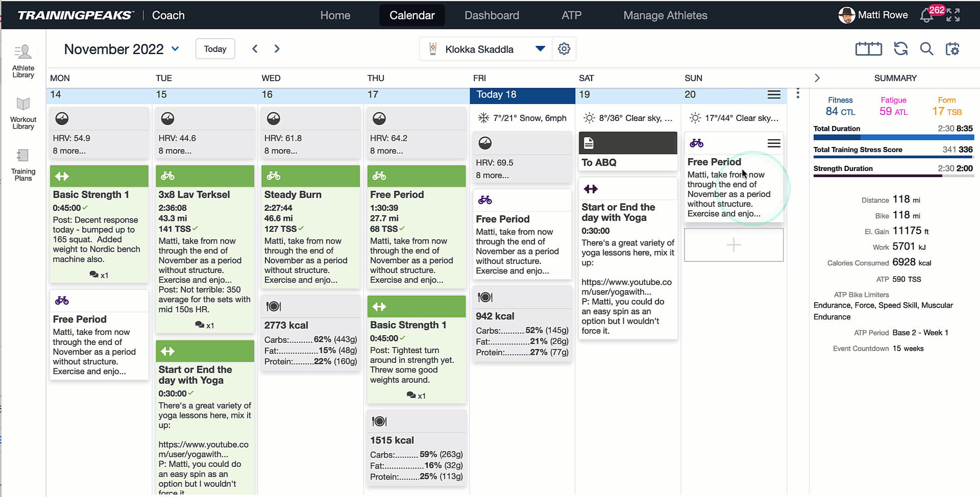Enter fullscreen with the expand icon

pyautogui.click(x=953, y=15)
